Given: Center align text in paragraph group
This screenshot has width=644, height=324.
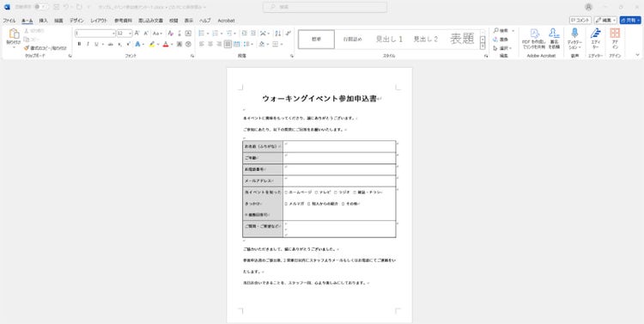Looking at the screenshot, I should coord(210,44).
